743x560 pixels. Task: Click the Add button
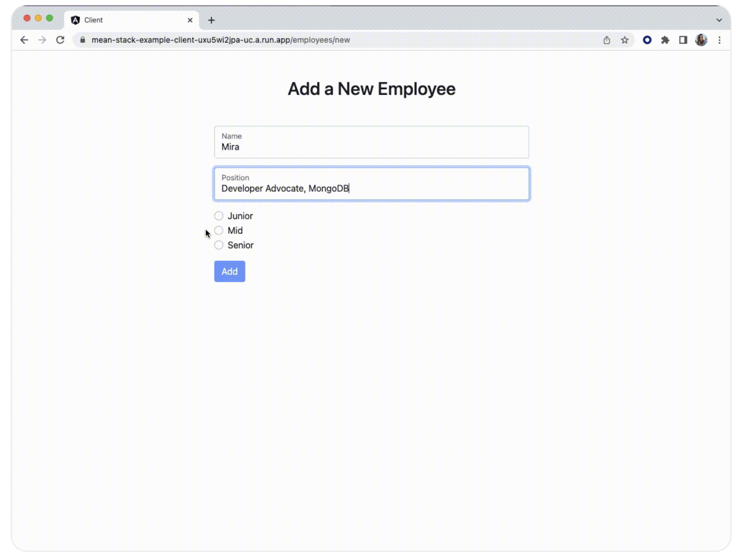pos(229,272)
